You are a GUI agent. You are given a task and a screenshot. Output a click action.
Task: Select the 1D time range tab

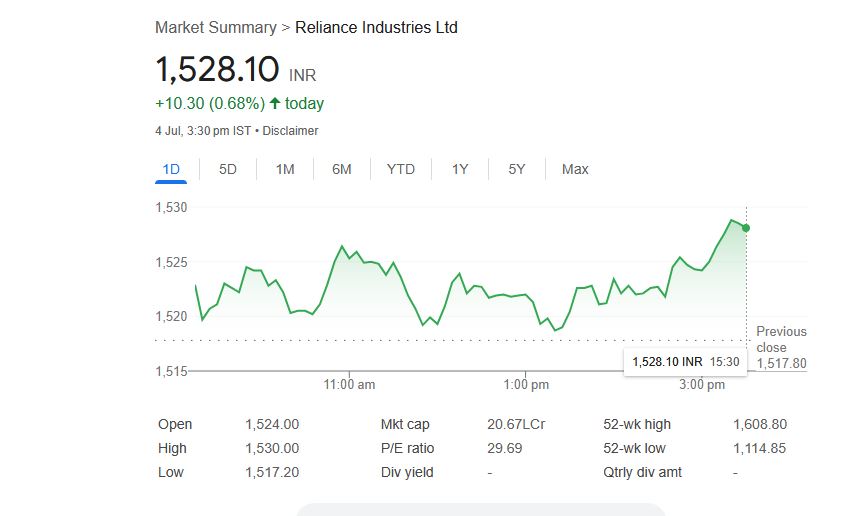[x=171, y=169]
